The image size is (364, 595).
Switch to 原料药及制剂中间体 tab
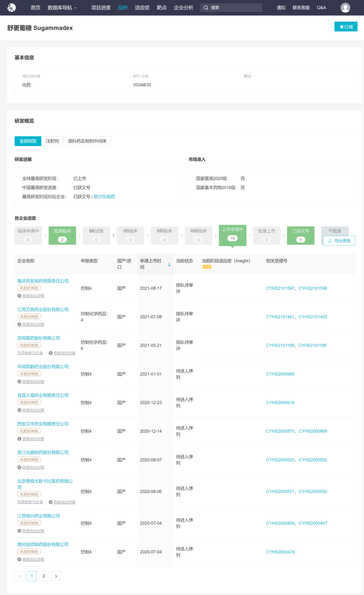pyautogui.click(x=87, y=141)
